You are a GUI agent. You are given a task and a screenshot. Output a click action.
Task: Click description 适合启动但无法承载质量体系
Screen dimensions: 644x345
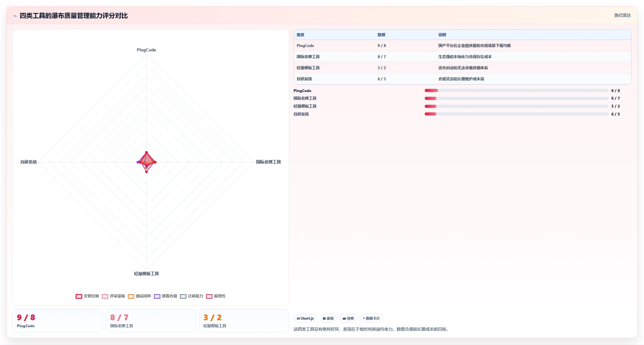pos(463,68)
